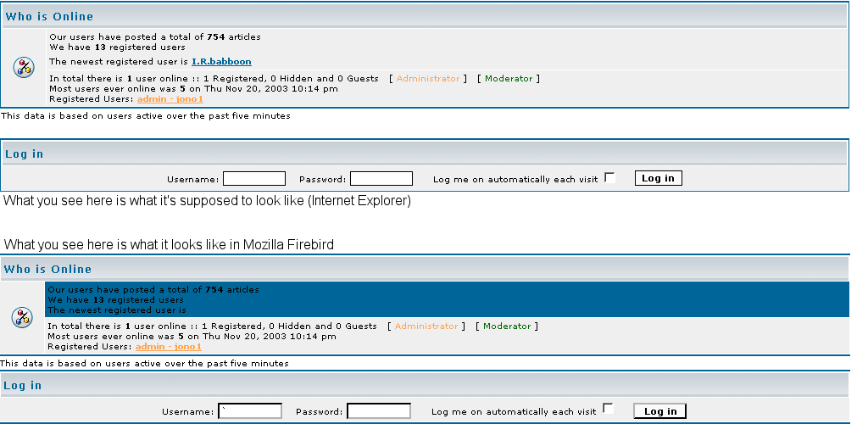Open newest user I.R.babboon's profile
The image size is (868, 424).
click(x=221, y=62)
